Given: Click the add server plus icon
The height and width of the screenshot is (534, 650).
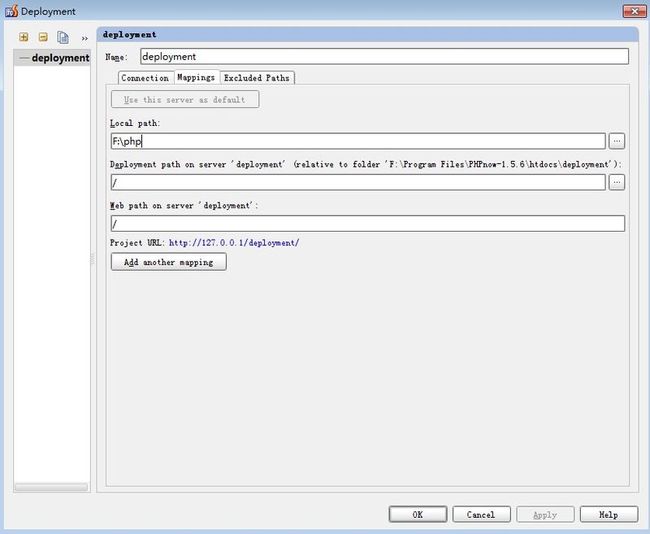Looking at the screenshot, I should click(x=24, y=37).
